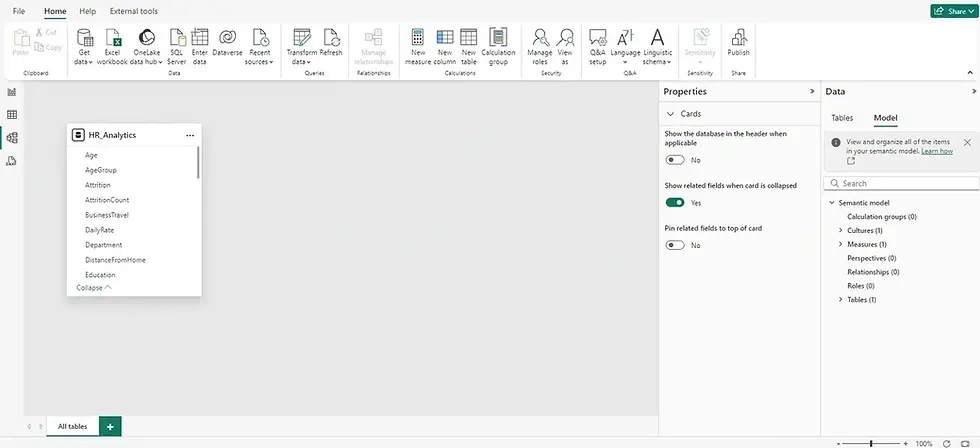Add a Calculation group

(498, 47)
